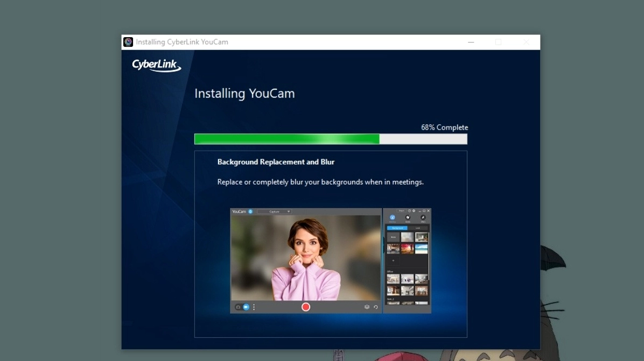644x361 pixels.
Task: Click the "Replace or completely blur your backgrounds" description
Action: coord(320,182)
